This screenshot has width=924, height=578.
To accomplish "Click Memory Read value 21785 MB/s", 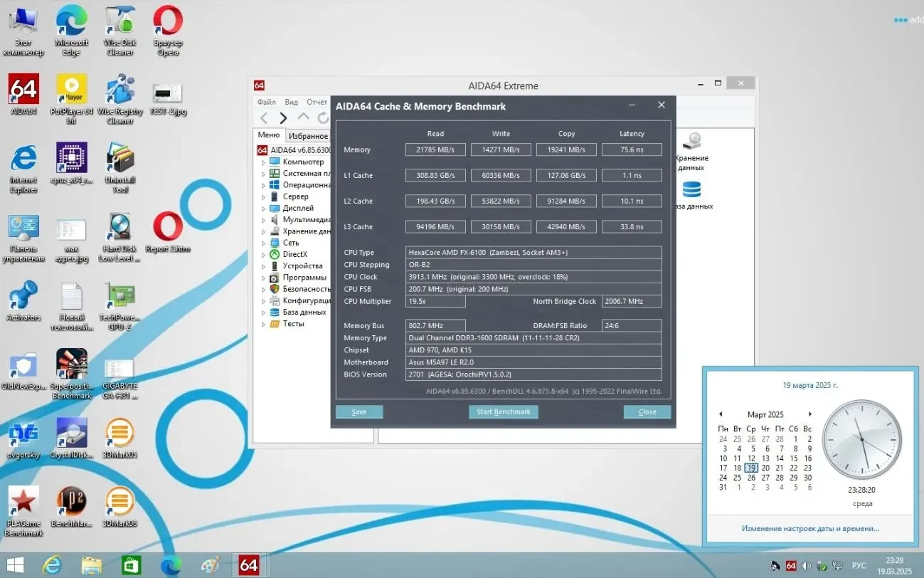I will click(x=436, y=150).
